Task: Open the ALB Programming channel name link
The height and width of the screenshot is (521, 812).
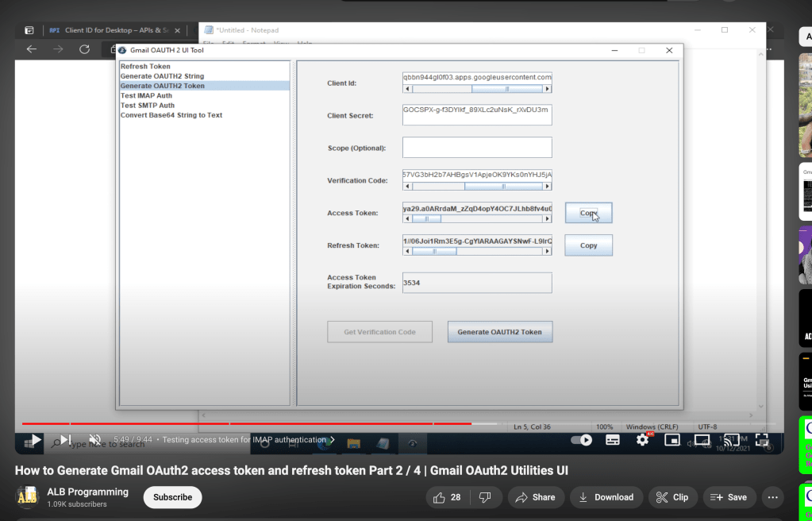Action: [87, 492]
